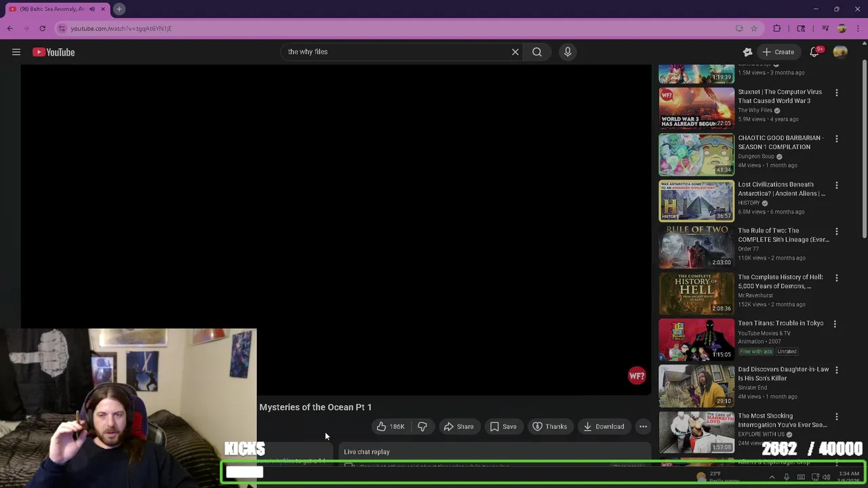The height and width of the screenshot is (488, 868).
Task: Open YouTube account avatar menu
Action: click(x=840, y=52)
